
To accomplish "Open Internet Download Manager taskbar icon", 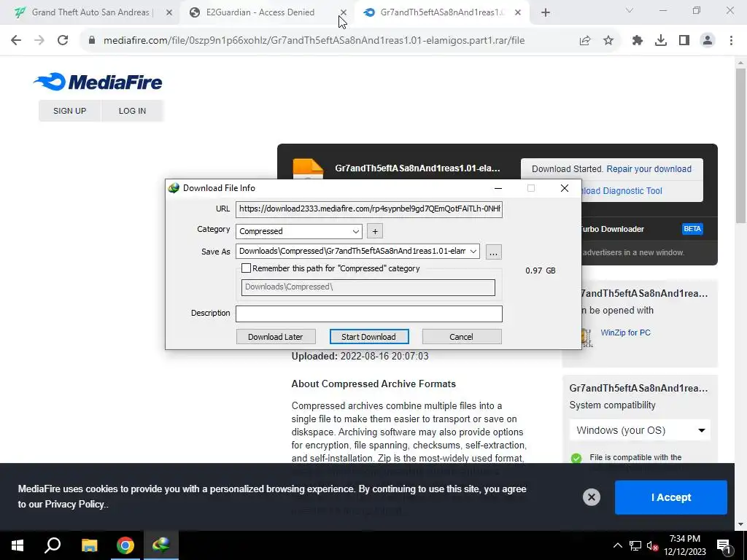I will pos(161,545).
